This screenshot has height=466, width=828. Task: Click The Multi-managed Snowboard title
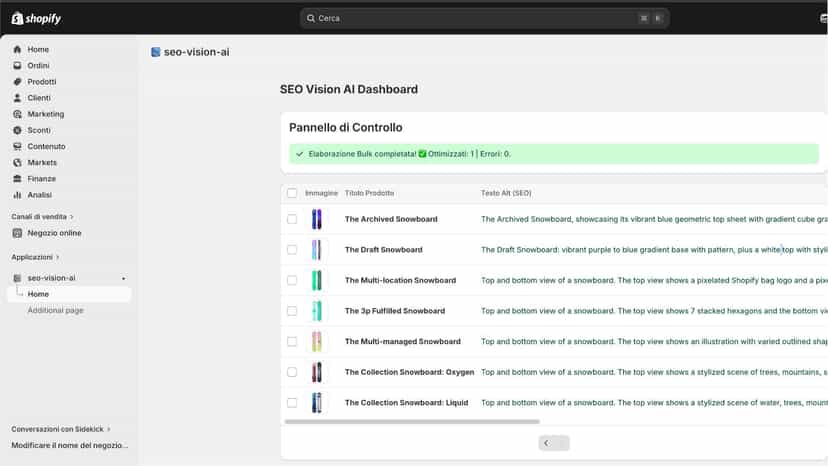[x=403, y=342]
